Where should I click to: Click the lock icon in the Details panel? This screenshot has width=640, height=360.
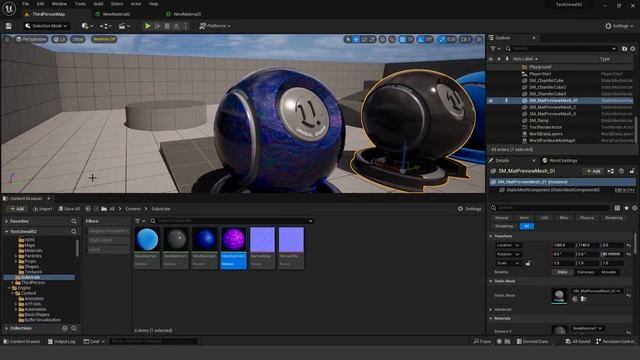coord(632,171)
